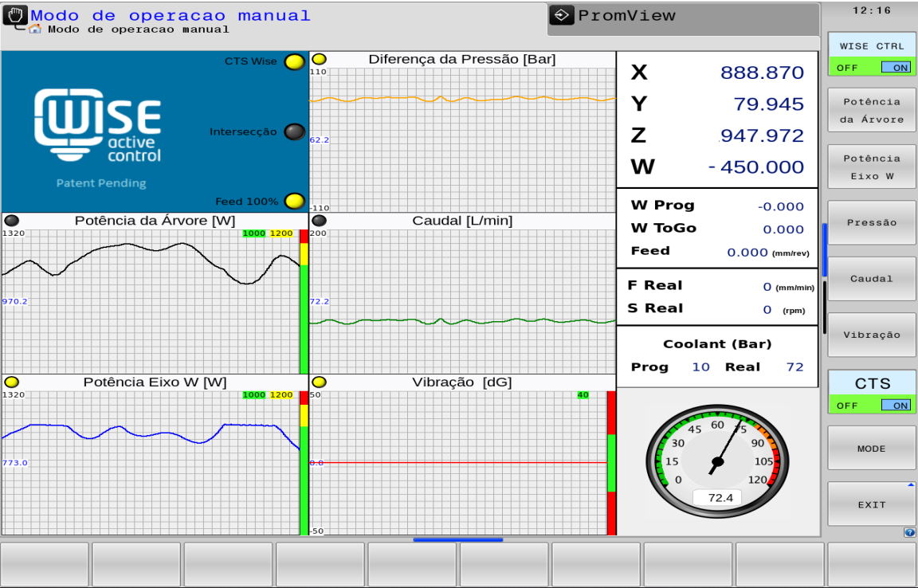Click the CTS Wise yellow indicator lamp
The image size is (918, 588).
tap(295, 61)
